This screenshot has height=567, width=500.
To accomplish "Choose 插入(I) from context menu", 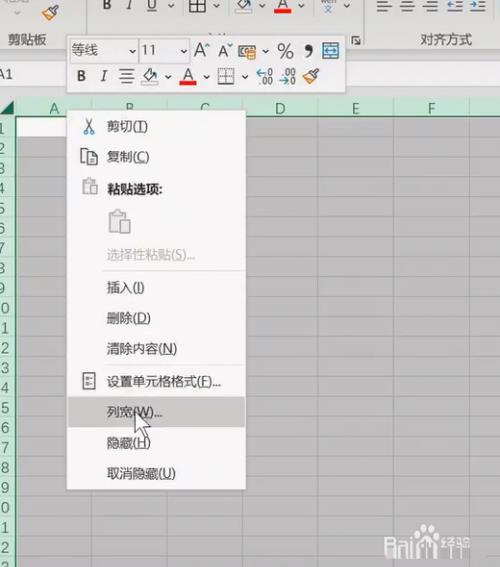I will (156, 288).
